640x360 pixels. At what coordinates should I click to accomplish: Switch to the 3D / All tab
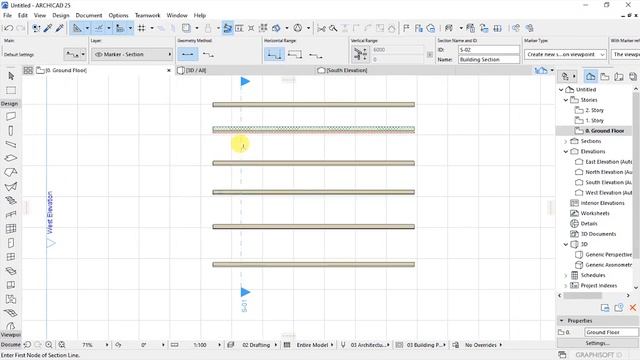coord(196,70)
